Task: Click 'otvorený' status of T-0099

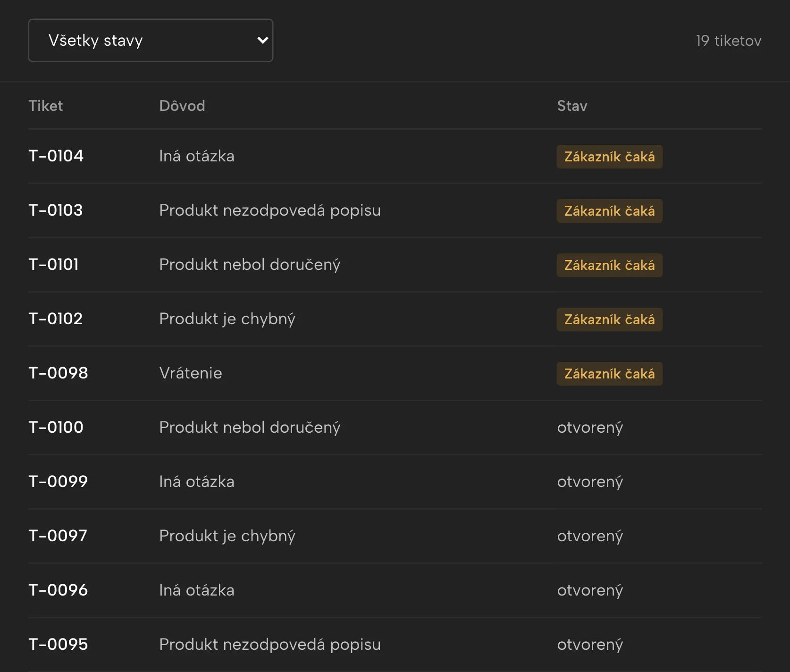Action: [590, 482]
